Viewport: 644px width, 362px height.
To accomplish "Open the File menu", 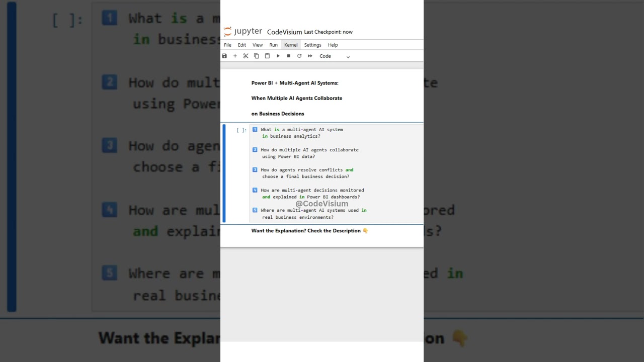I will 228,45.
